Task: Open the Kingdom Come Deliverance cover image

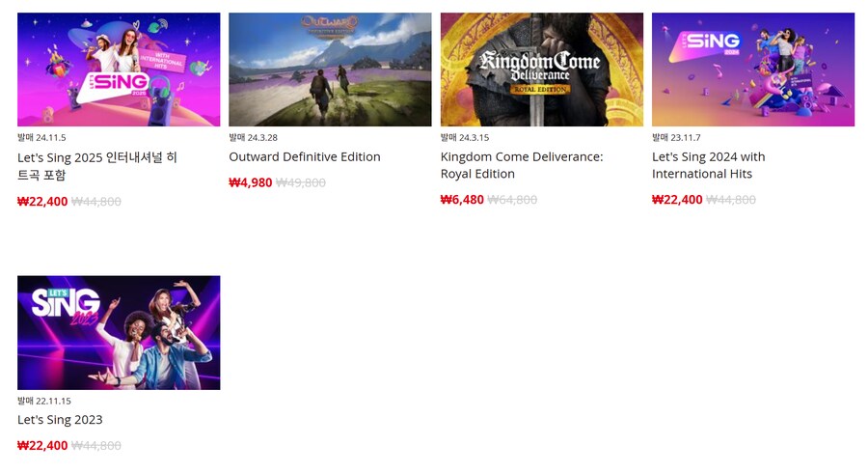Action: point(542,70)
